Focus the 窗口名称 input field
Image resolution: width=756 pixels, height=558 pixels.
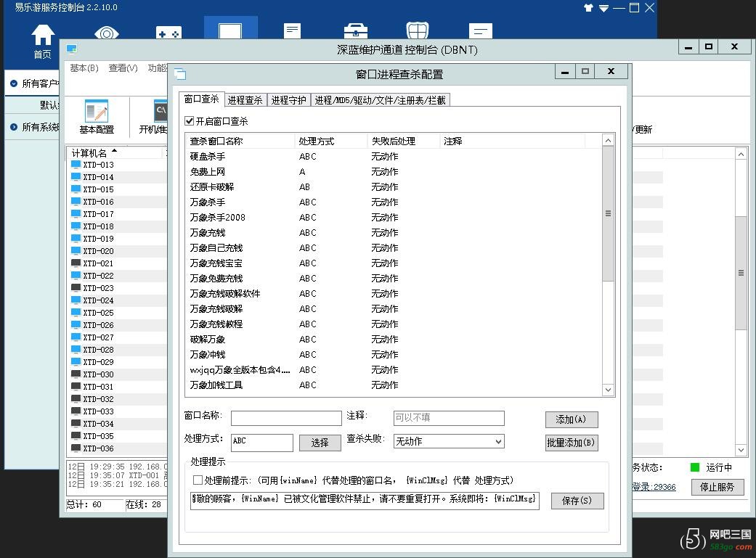(286, 418)
